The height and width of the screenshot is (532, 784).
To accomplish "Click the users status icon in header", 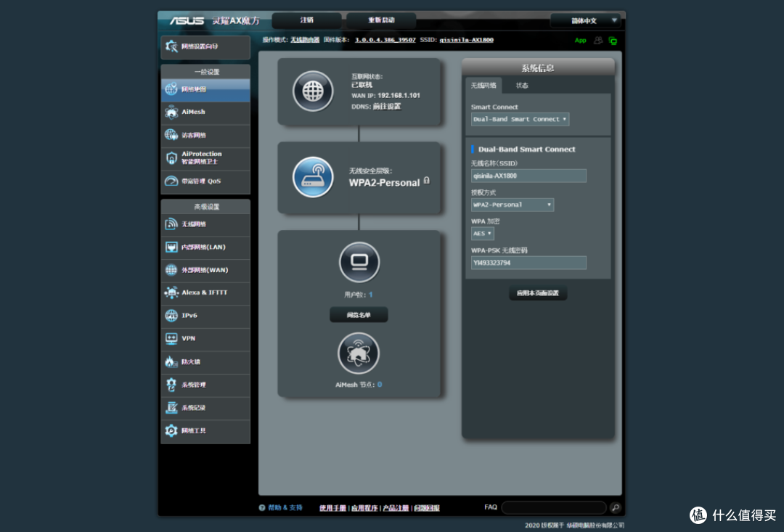I will tap(598, 41).
